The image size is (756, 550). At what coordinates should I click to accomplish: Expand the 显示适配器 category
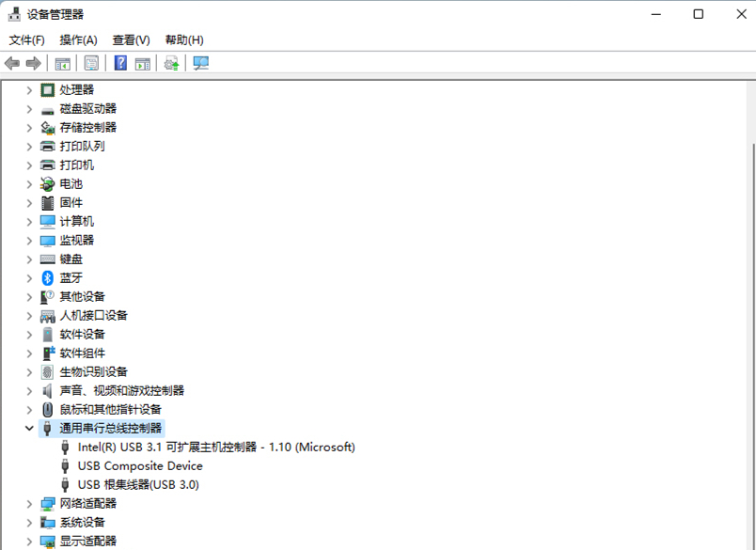29,541
